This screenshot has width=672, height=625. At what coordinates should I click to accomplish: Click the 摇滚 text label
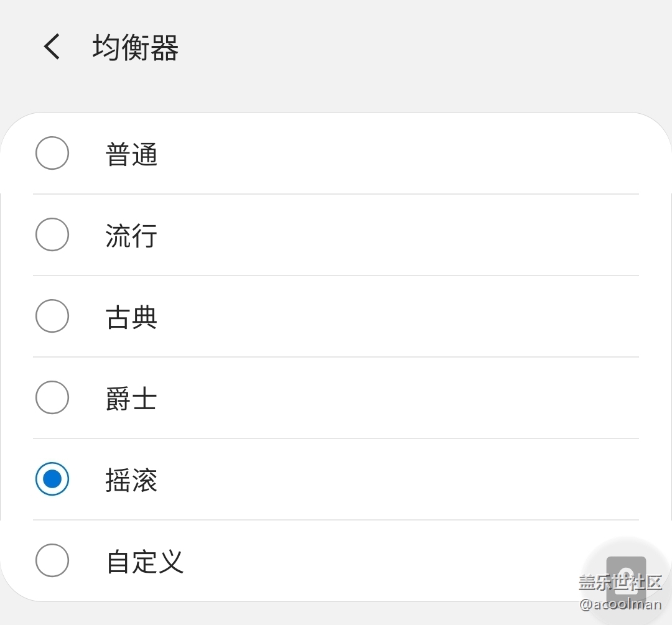(x=131, y=479)
